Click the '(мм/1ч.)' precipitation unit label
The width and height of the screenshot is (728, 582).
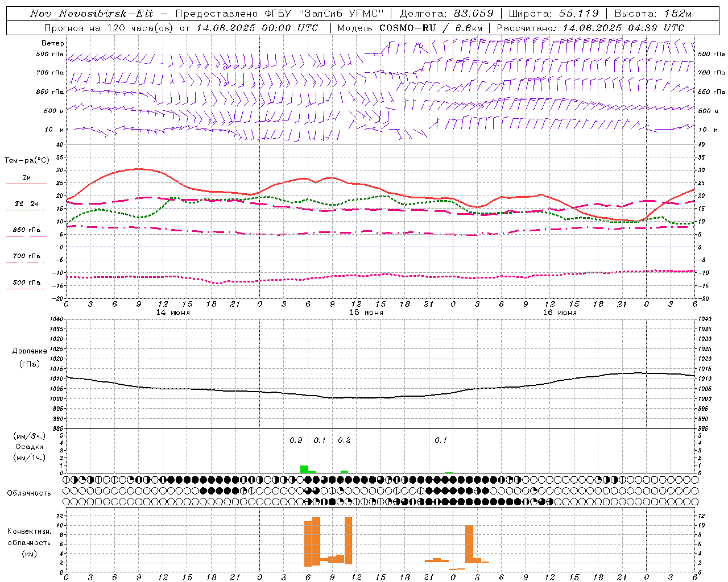31,458
